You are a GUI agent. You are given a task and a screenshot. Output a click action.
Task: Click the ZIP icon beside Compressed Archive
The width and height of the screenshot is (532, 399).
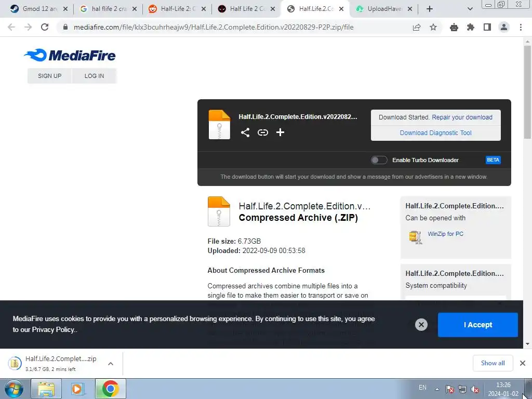pyautogui.click(x=219, y=211)
